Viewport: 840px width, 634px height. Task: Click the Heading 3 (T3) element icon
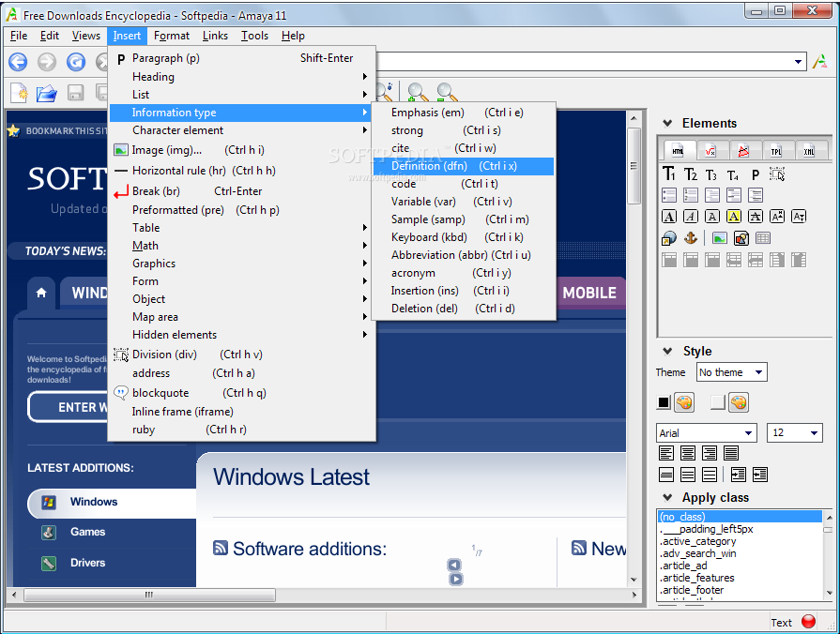710,175
